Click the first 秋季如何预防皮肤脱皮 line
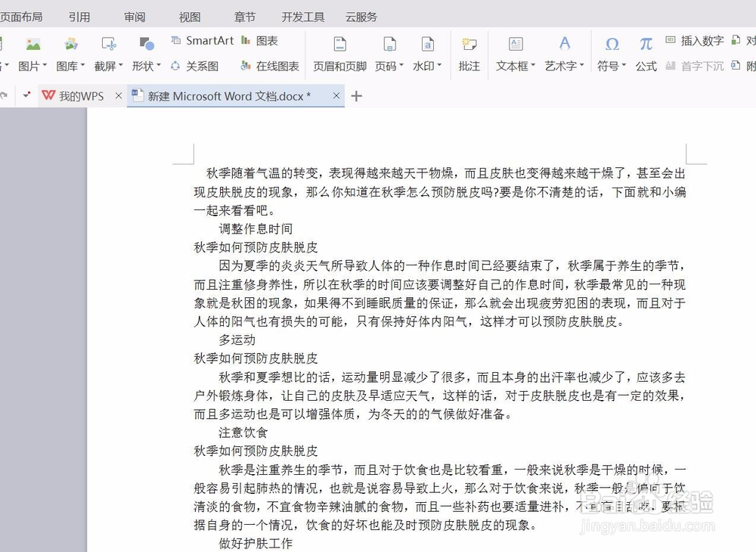The width and height of the screenshot is (756, 552). (256, 247)
